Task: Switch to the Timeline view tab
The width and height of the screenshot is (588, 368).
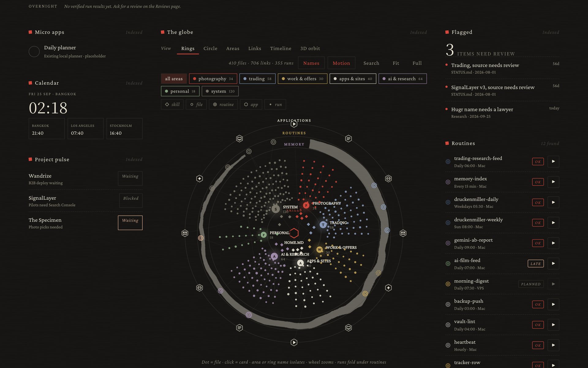Action: 281,48
